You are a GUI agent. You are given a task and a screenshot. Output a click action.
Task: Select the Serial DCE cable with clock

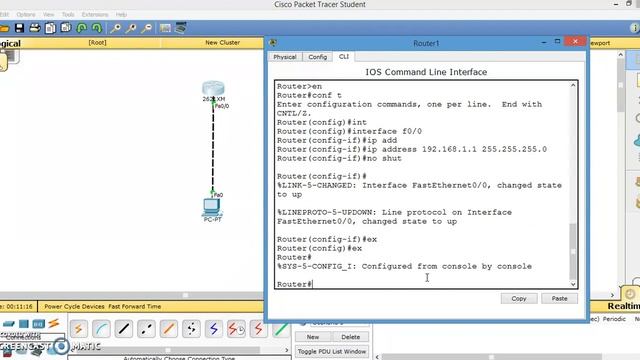(x=236, y=329)
